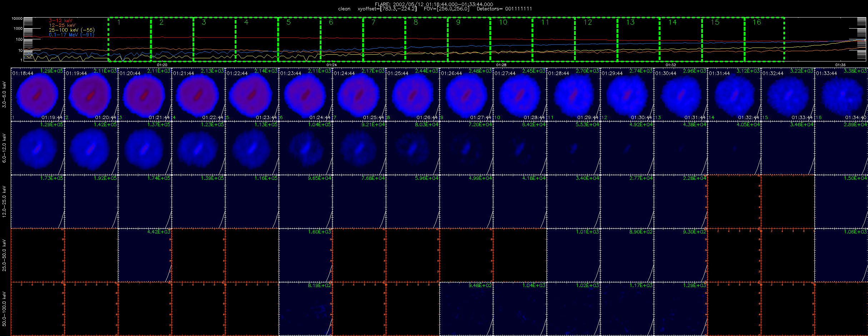Select the 12.0-25.0 keV panel labeled 9.65E+04
This screenshot has height=336, width=868.
[305, 202]
